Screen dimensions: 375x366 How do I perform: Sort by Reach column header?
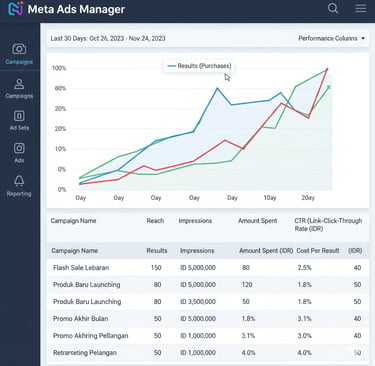pos(155,221)
